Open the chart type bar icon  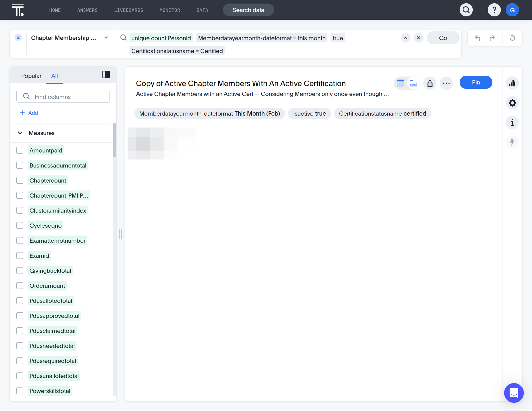[512, 83]
